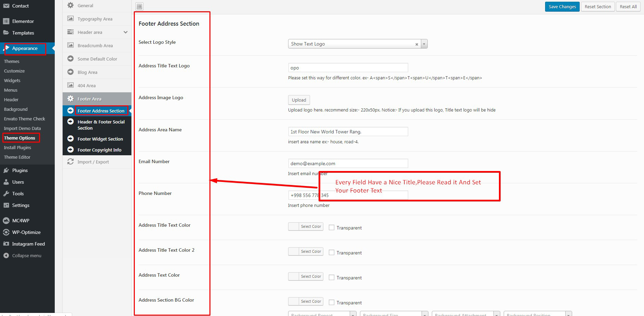
Task: Expand the Header area submenu chevron
Action: pos(126,32)
